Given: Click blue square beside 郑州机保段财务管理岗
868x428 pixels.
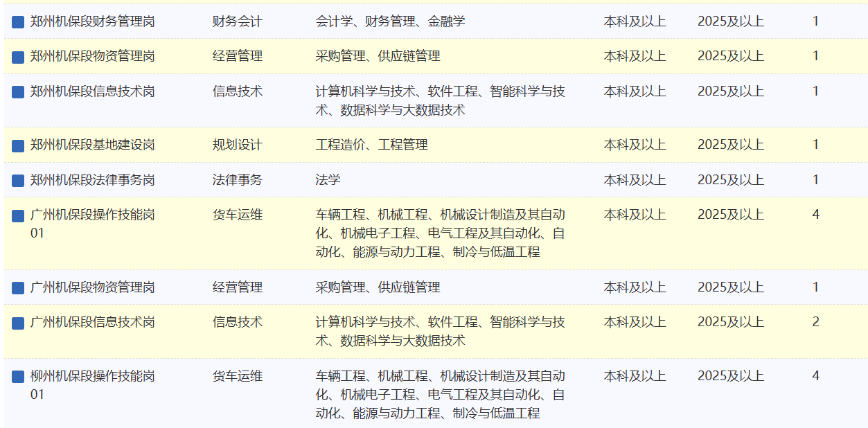Looking at the screenshot, I should [18, 22].
